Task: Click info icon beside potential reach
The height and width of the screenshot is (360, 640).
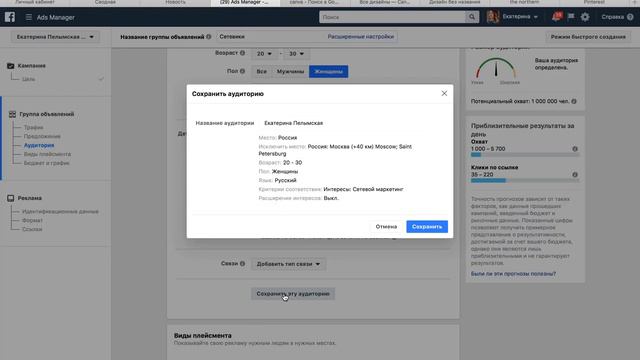Action: point(574,101)
